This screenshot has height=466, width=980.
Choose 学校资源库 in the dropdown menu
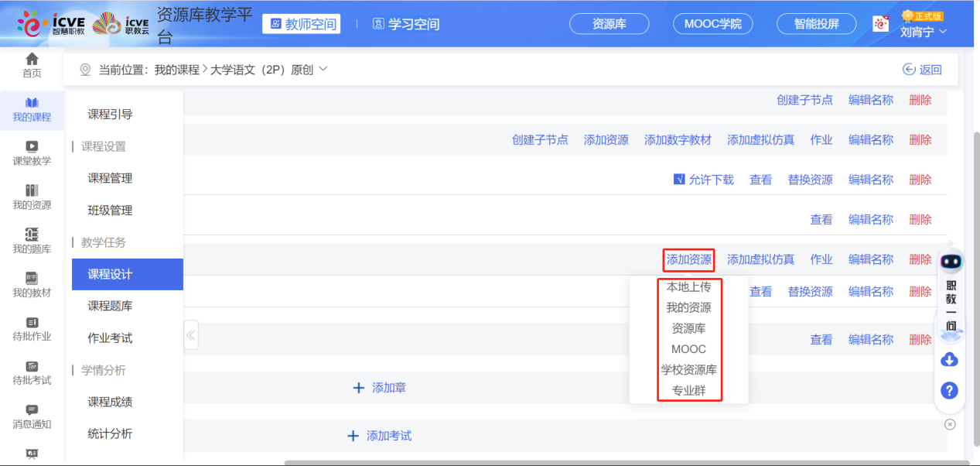click(688, 370)
